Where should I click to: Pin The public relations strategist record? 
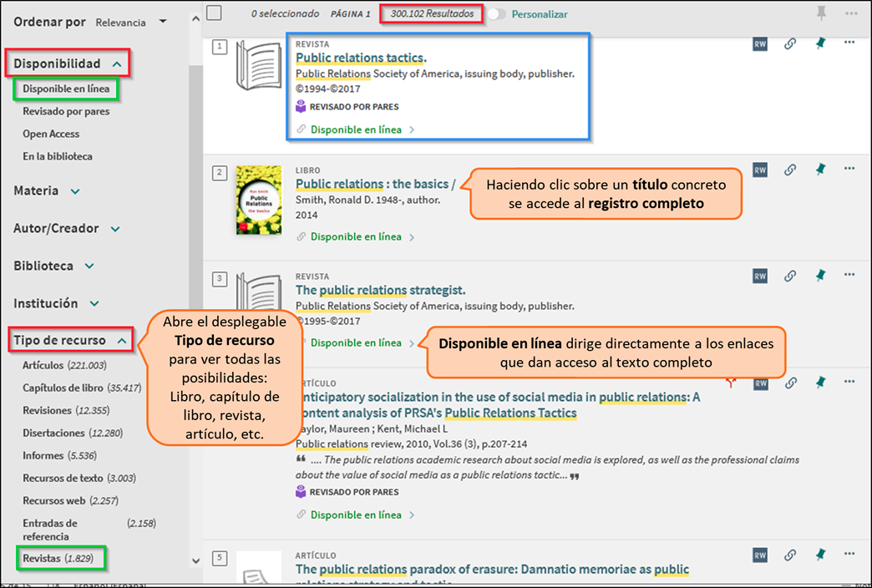coord(820,275)
